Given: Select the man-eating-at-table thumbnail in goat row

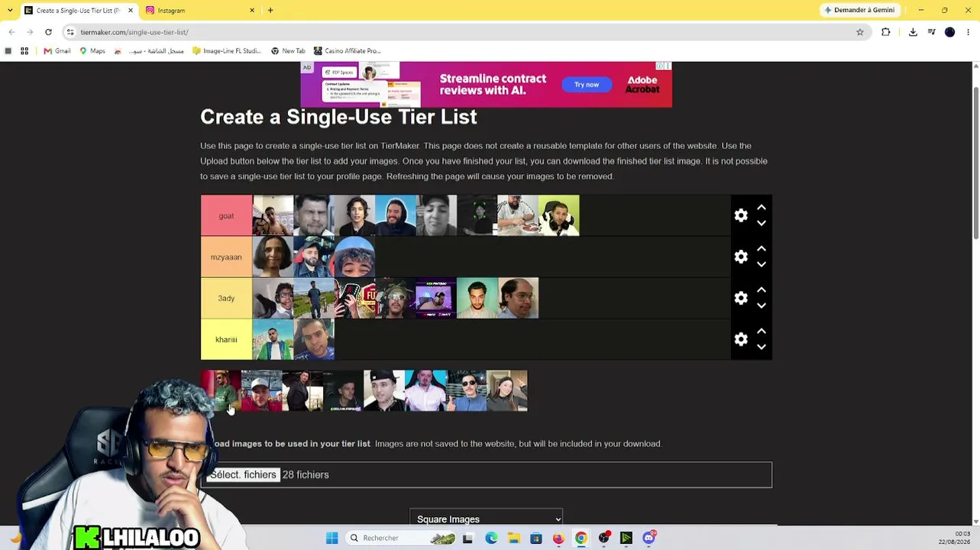Looking at the screenshot, I should pos(518,215).
